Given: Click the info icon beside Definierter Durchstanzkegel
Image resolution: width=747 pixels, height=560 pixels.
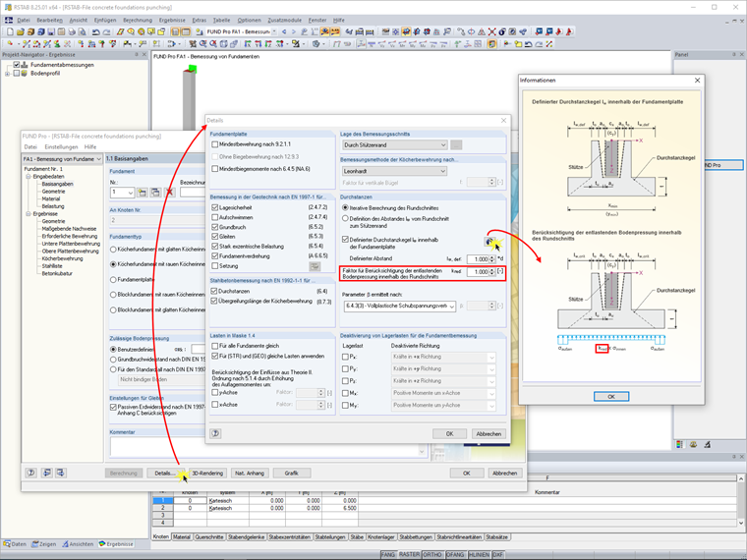Looking at the screenshot, I should click(488, 242).
